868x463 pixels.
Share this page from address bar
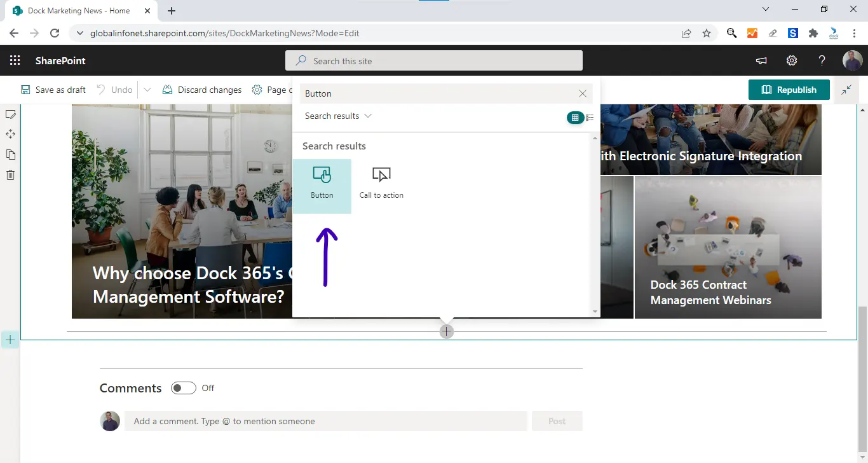pyautogui.click(x=686, y=33)
